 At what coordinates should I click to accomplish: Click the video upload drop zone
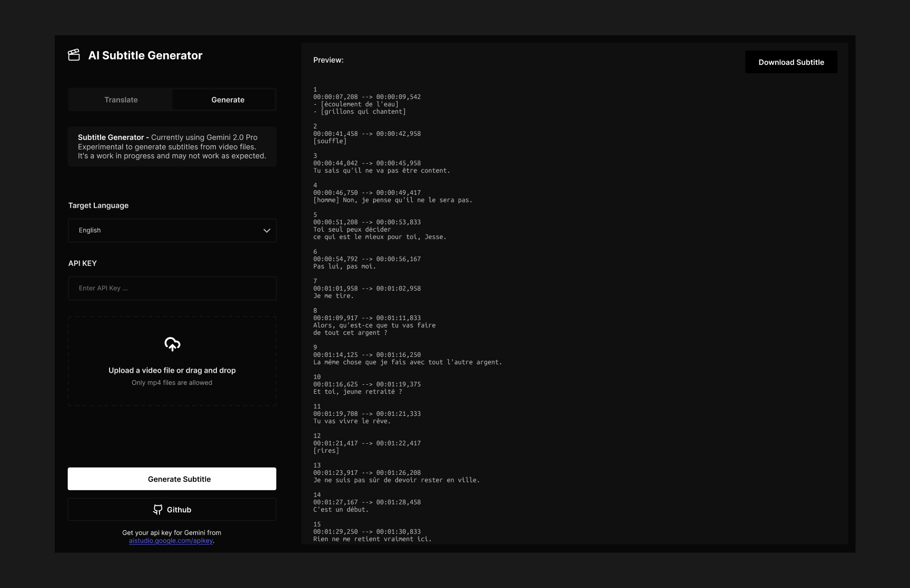pyautogui.click(x=172, y=361)
